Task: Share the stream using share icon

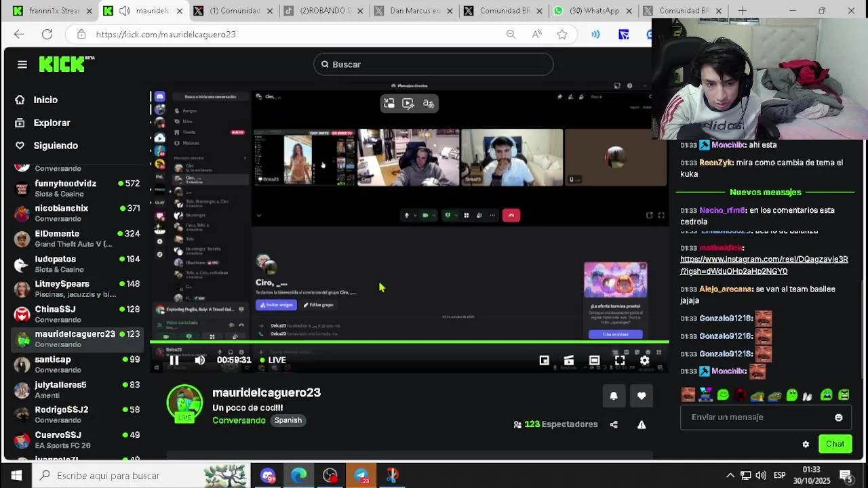Action: point(614,425)
